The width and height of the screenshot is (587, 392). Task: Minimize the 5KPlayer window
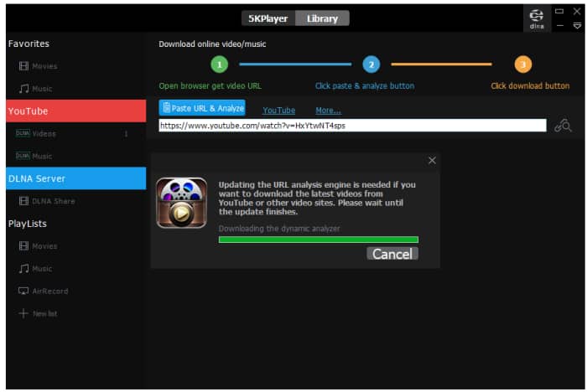click(x=560, y=26)
